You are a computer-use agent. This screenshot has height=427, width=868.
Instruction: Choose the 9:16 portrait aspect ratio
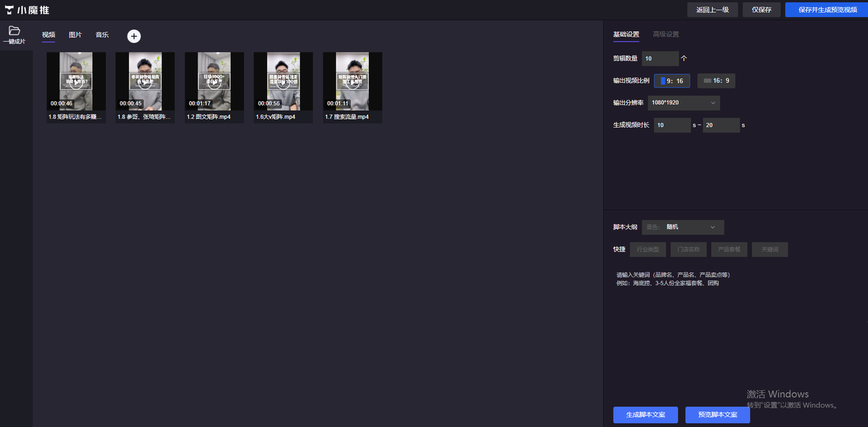[671, 81]
